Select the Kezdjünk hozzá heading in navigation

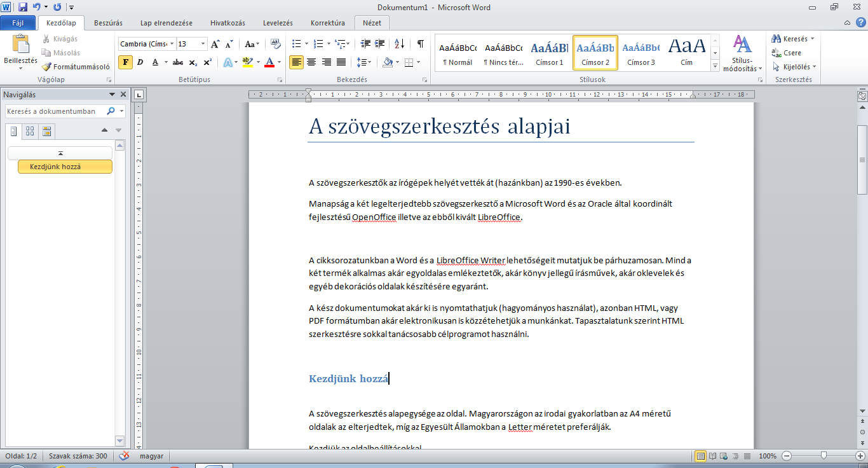(65, 167)
